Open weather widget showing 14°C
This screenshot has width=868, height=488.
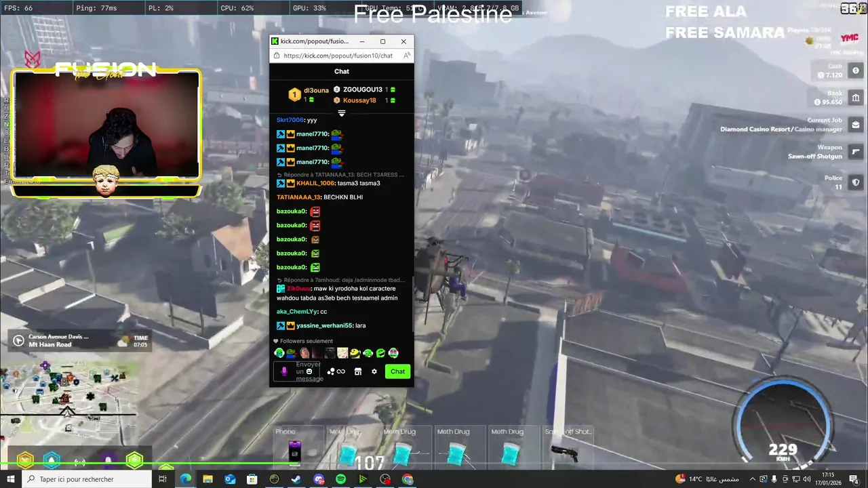(707, 479)
